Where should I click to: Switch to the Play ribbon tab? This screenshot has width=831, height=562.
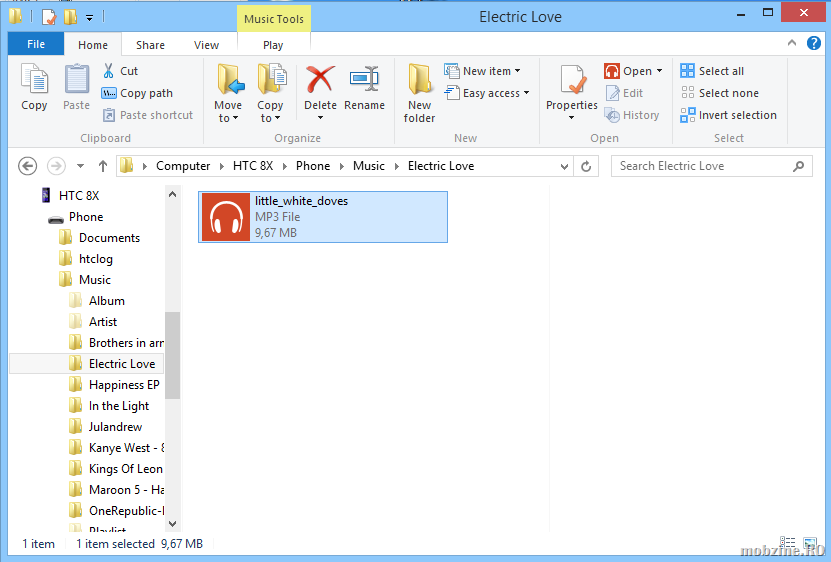(273, 45)
